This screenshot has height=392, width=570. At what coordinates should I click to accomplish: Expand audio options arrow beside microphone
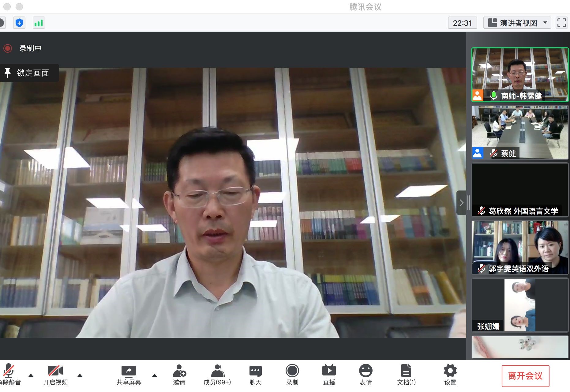31,375
